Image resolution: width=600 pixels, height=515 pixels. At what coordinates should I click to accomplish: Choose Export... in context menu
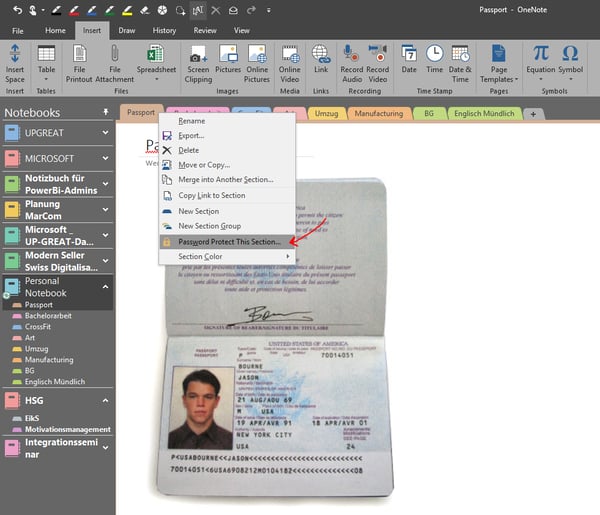pos(227,135)
